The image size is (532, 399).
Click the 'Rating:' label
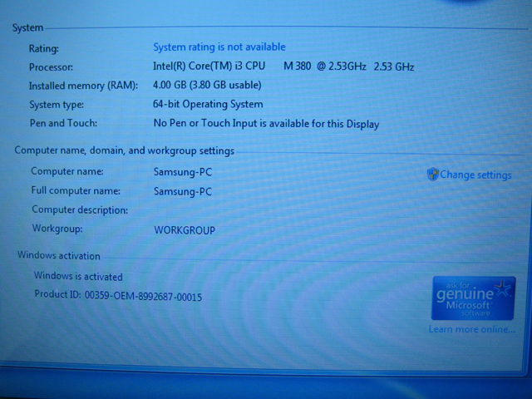click(x=44, y=49)
